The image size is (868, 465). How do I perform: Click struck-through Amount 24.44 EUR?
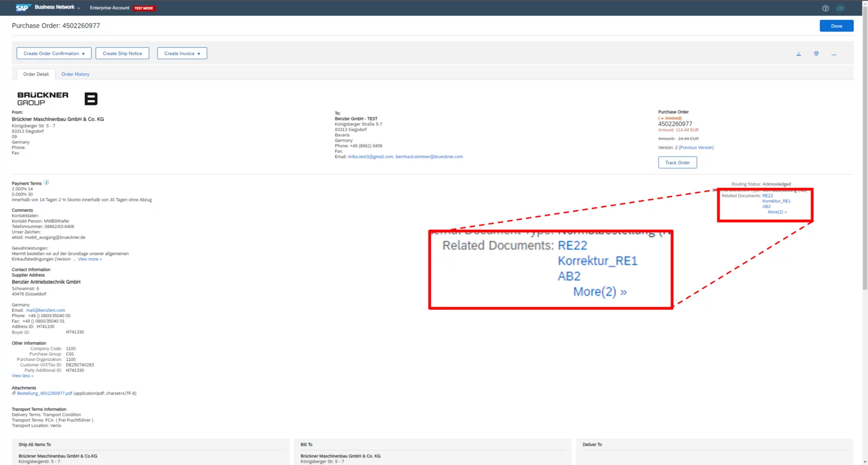point(678,139)
